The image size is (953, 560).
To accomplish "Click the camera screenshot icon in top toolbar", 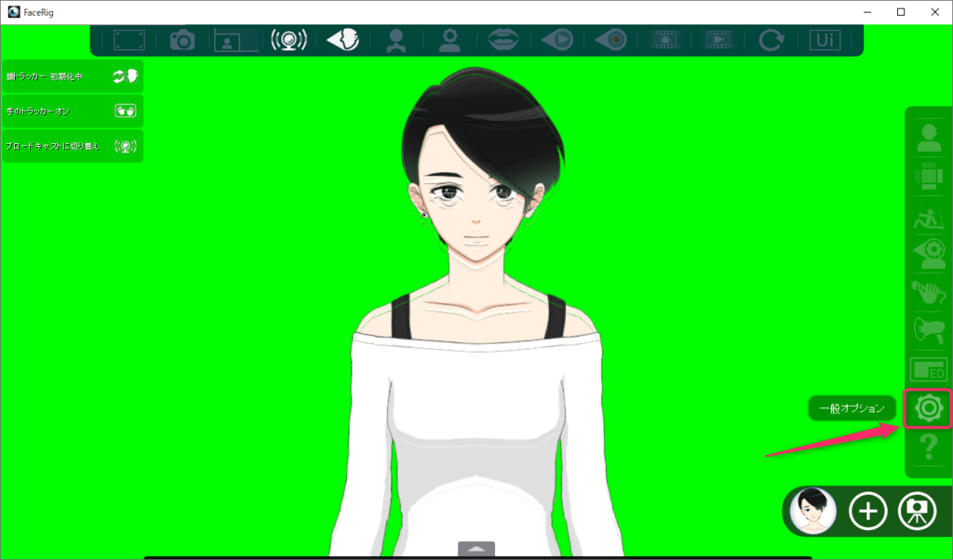I will [182, 40].
